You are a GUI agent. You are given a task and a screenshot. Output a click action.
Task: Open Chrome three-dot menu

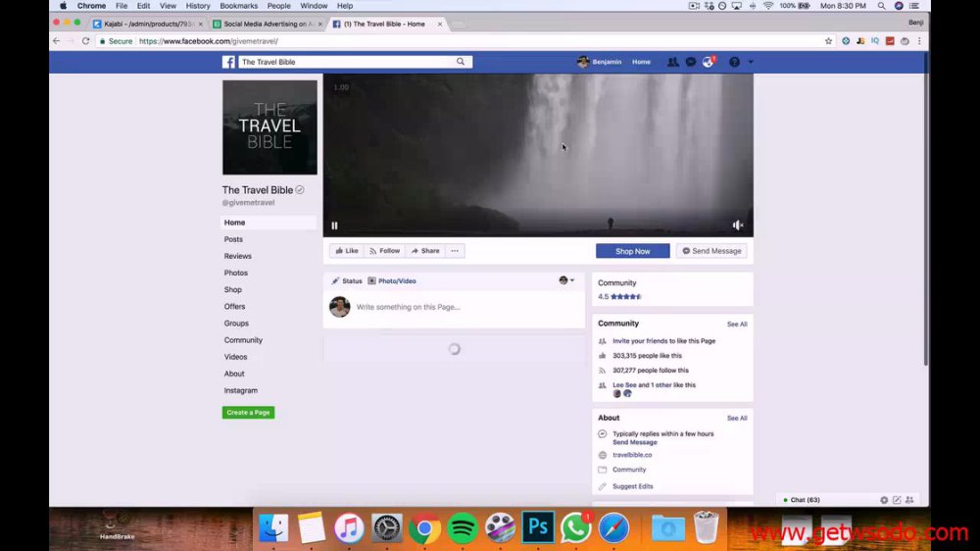click(x=919, y=41)
